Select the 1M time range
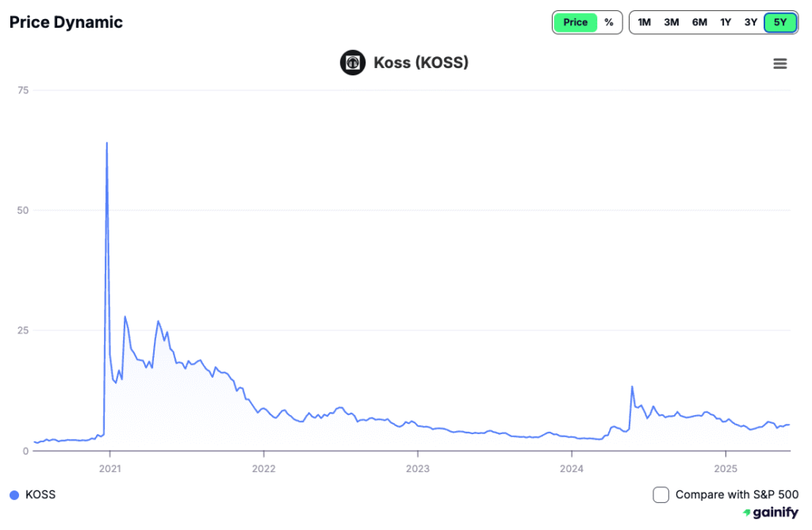 pos(644,22)
